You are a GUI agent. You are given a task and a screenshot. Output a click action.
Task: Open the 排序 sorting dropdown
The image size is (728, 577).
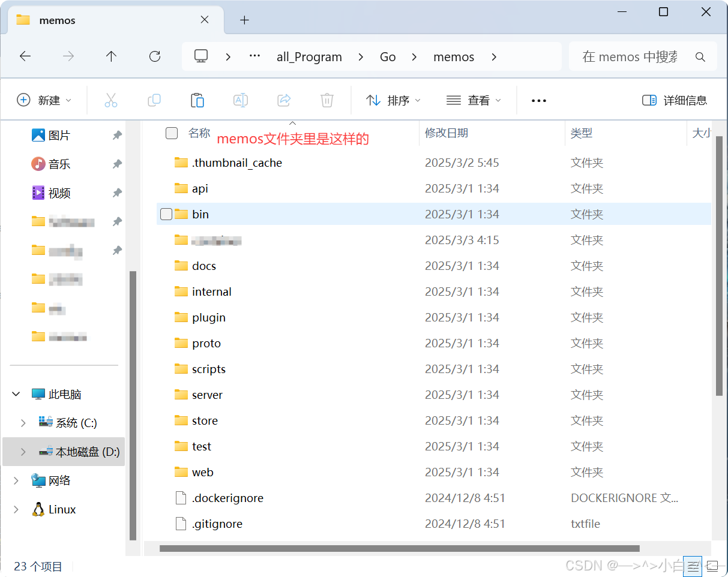[393, 100]
